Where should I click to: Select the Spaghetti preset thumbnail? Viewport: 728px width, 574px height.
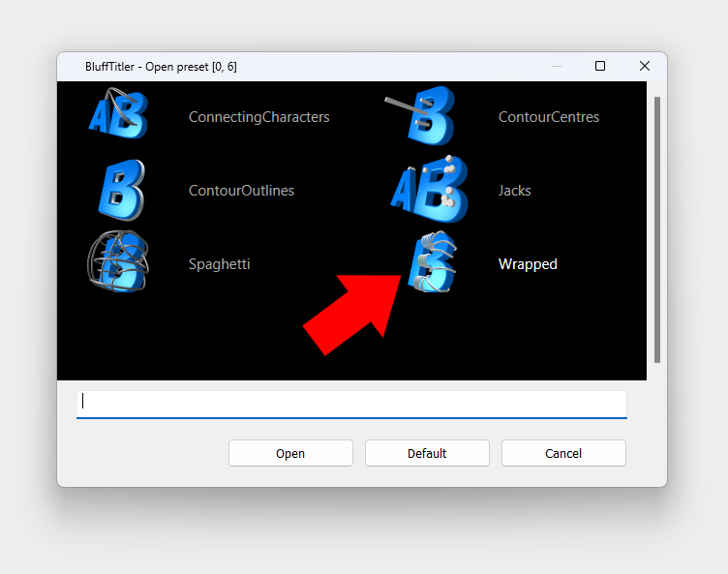click(x=117, y=262)
